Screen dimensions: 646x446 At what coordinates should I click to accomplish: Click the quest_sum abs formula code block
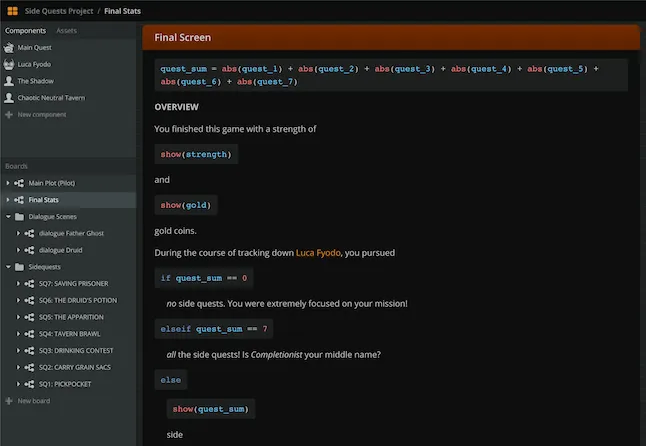pos(391,75)
